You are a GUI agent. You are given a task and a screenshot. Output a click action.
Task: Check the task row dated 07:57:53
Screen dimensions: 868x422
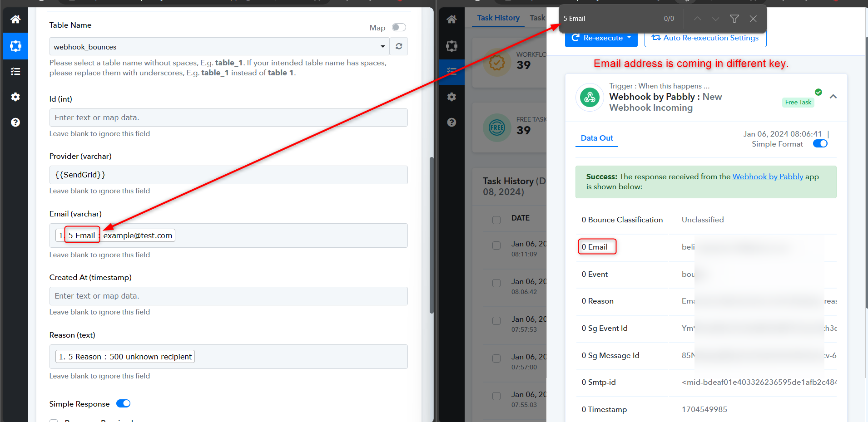tap(496, 321)
